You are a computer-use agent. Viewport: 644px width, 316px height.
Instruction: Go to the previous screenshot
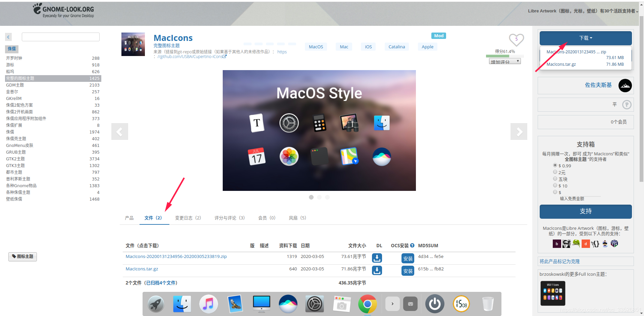120,131
